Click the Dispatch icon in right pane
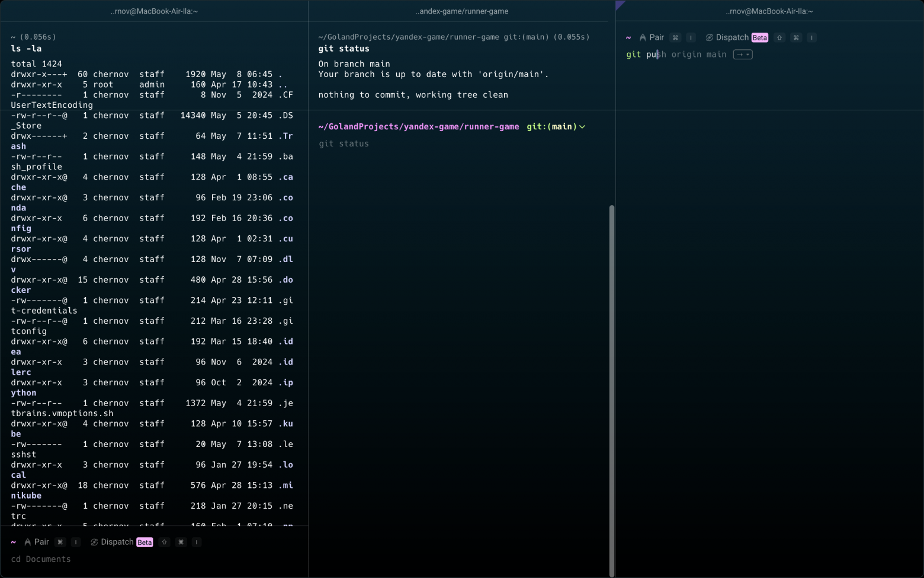The image size is (924, 578). pos(709,37)
